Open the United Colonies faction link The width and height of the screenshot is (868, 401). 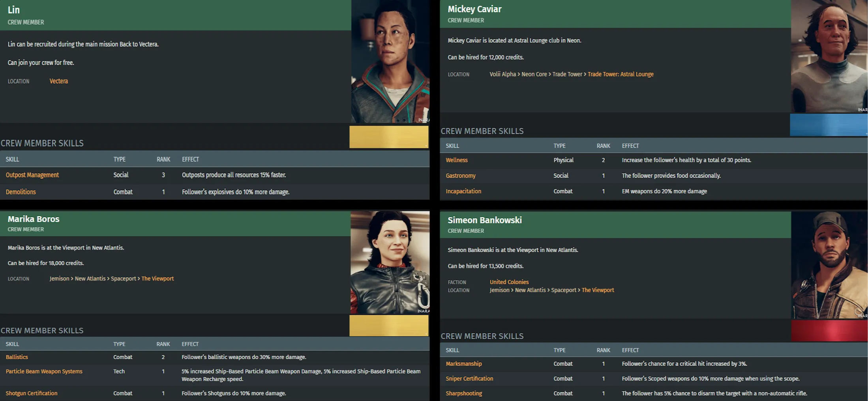(509, 282)
